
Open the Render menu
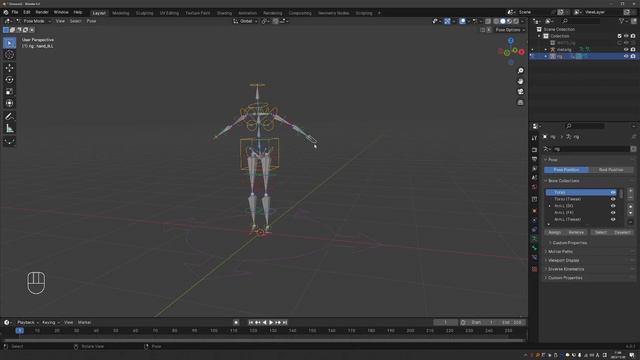click(x=42, y=12)
